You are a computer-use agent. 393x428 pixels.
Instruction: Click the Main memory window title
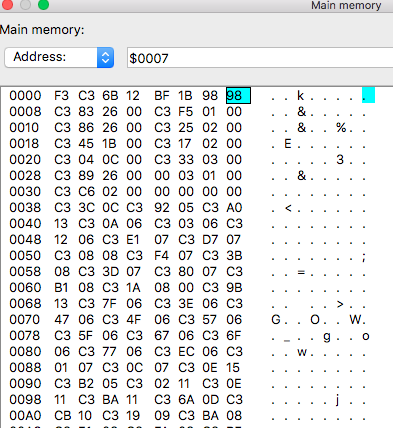(x=346, y=5)
